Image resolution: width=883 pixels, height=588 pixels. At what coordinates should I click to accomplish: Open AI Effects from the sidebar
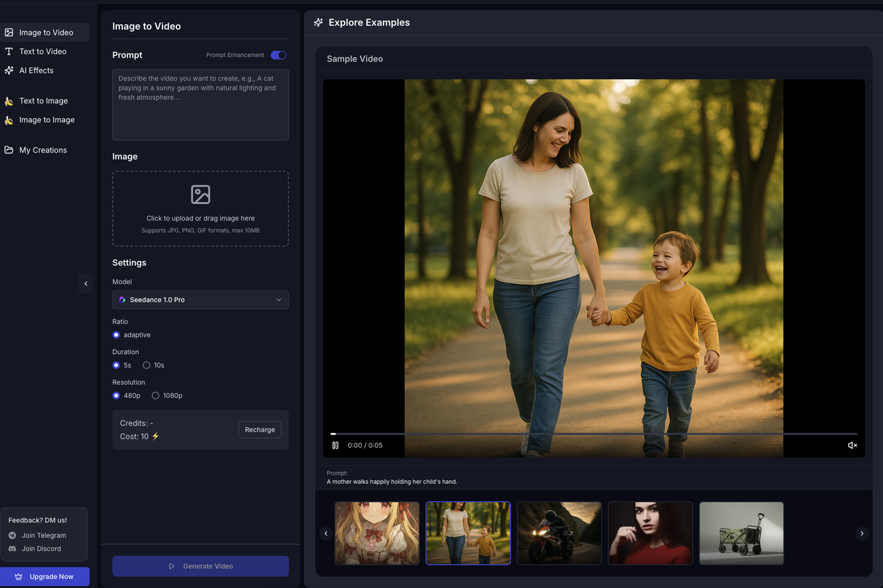click(x=36, y=70)
